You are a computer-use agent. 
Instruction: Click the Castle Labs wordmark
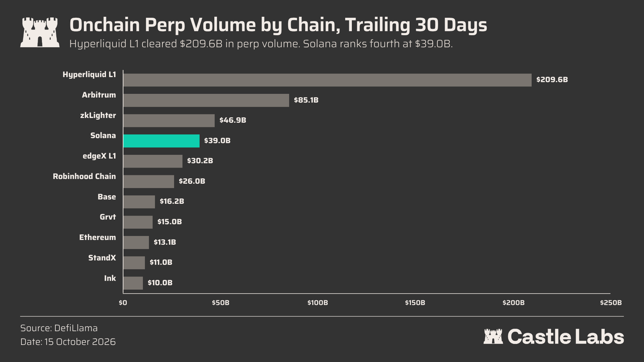coord(566,337)
